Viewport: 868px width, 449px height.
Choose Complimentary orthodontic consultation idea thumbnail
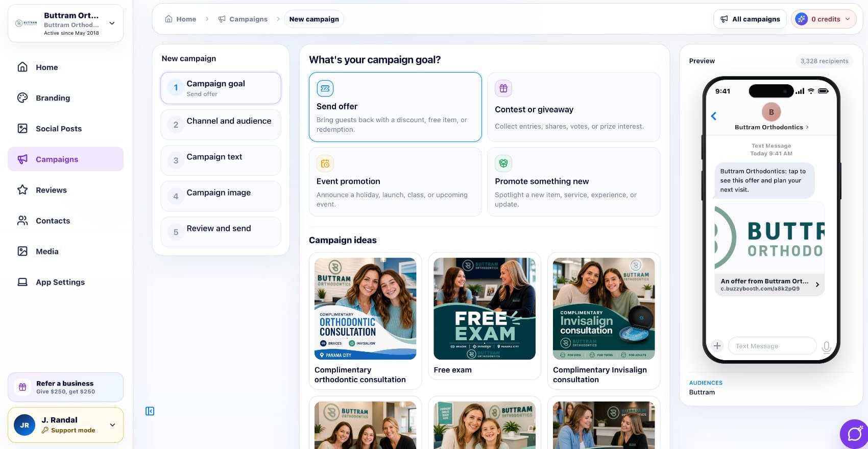pos(365,309)
